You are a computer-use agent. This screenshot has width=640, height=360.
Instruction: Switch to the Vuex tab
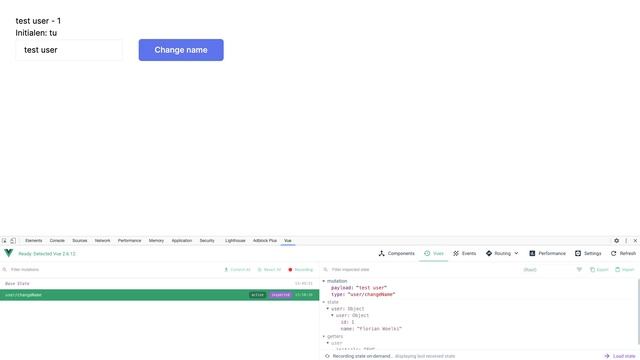click(433, 253)
